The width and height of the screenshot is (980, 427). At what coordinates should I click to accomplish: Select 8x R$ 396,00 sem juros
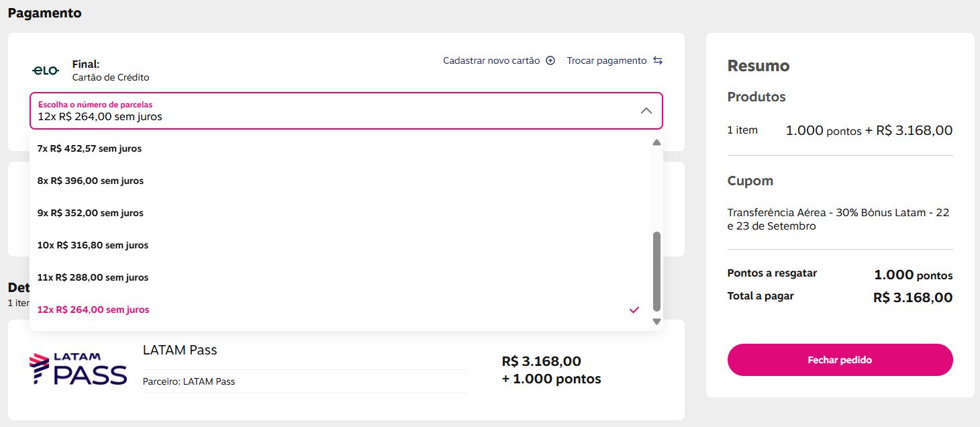[x=340, y=181]
